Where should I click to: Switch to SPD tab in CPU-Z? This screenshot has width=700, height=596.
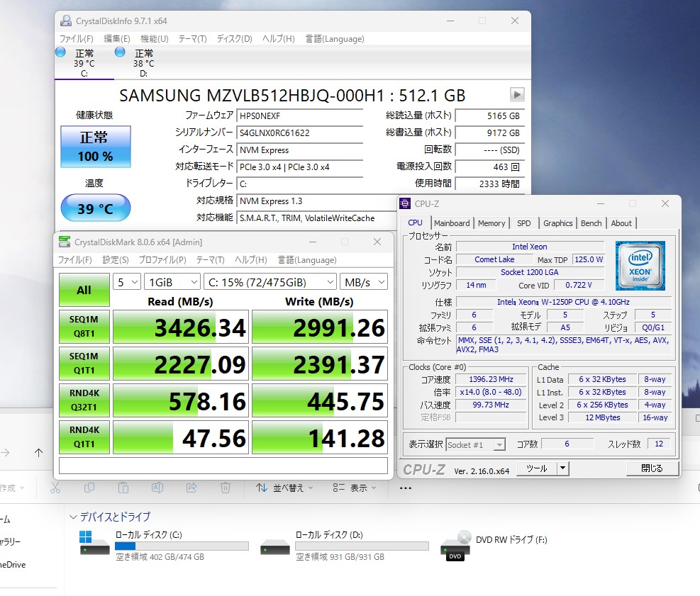524,223
